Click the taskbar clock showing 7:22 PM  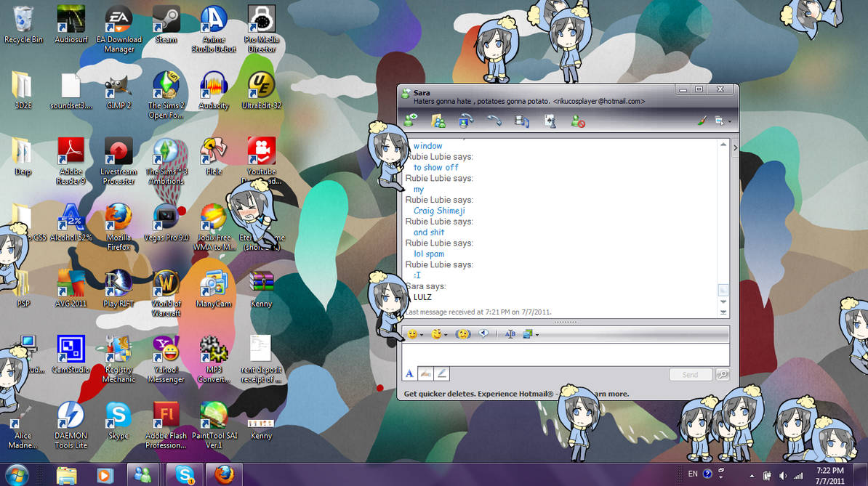(829, 476)
